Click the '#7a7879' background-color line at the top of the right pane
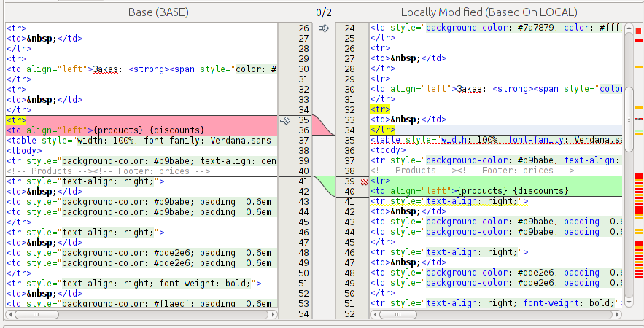Viewport: 644px width, 328px height. (496, 28)
